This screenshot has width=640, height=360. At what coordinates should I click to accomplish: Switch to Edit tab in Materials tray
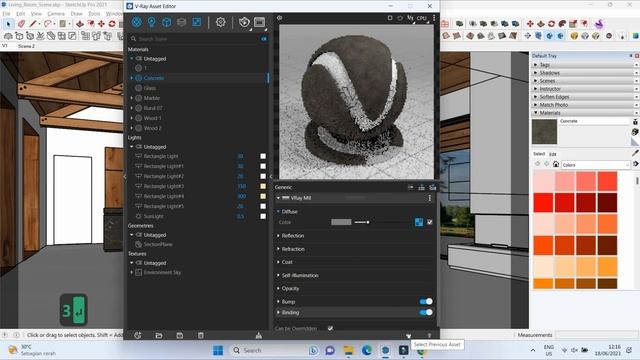(x=553, y=154)
